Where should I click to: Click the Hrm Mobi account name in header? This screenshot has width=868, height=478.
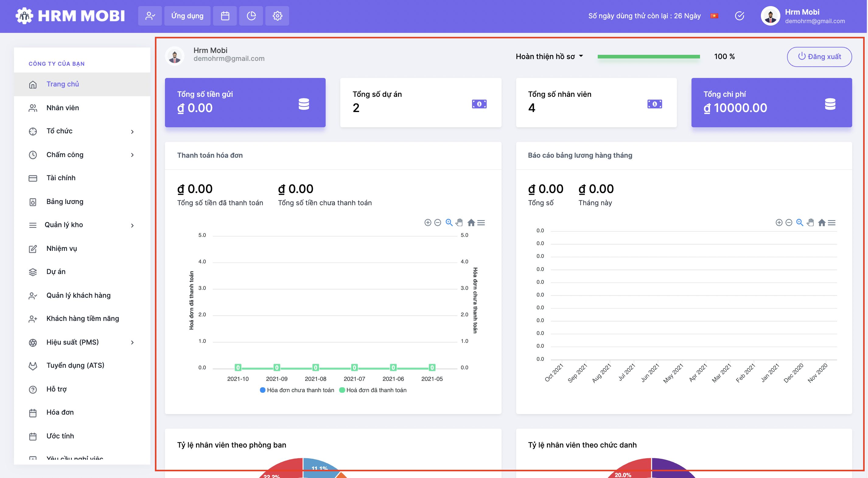click(802, 12)
